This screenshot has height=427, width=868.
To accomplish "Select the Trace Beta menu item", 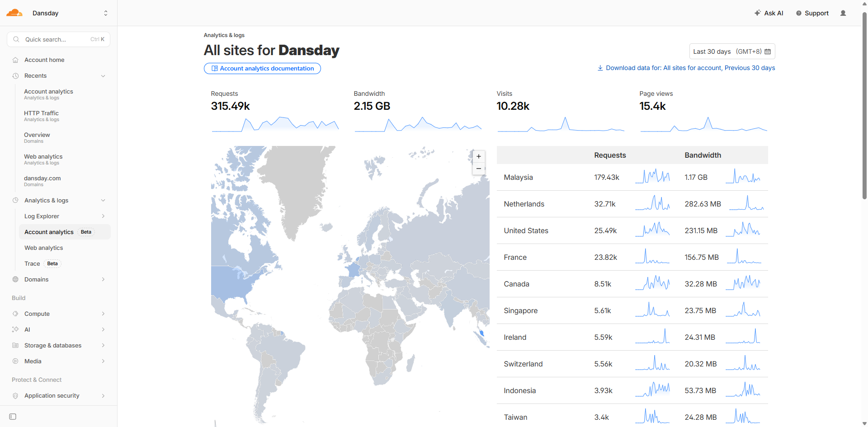I will (42, 263).
